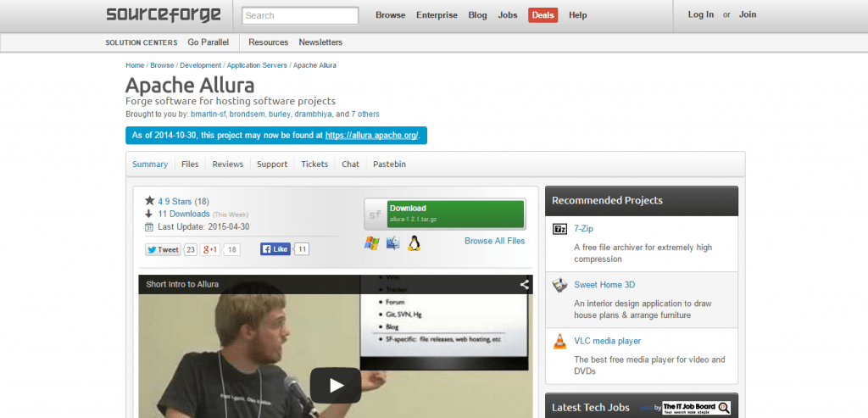Click the Browse breadcrumb link
Screen dimensions: 868x418
(162, 65)
